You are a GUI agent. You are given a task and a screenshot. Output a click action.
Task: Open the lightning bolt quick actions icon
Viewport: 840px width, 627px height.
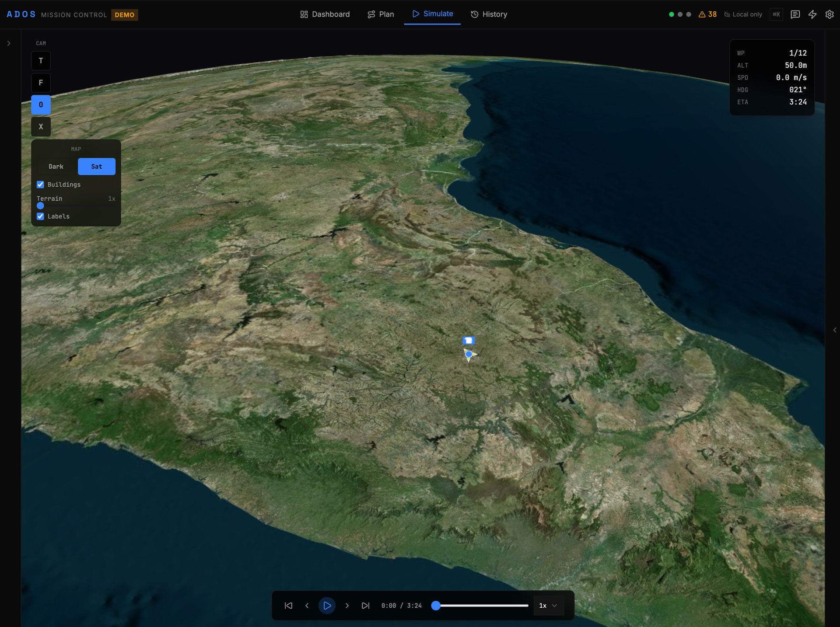click(812, 14)
